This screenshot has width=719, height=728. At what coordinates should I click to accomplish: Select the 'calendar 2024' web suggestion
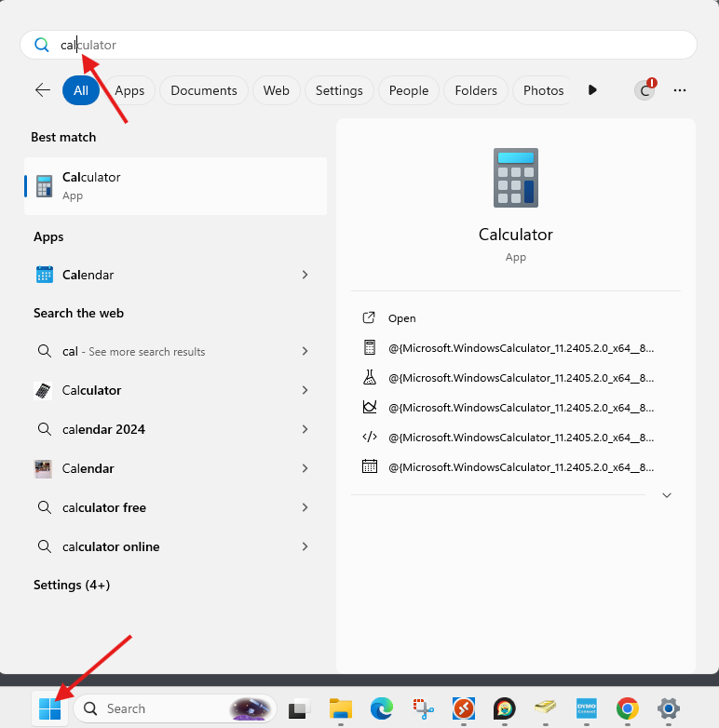(163, 429)
